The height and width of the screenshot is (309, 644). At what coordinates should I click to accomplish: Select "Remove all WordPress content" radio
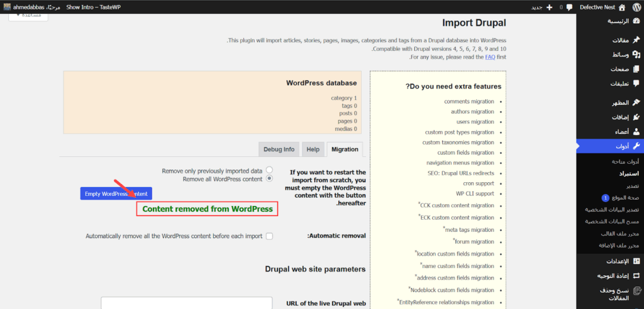[270, 179]
